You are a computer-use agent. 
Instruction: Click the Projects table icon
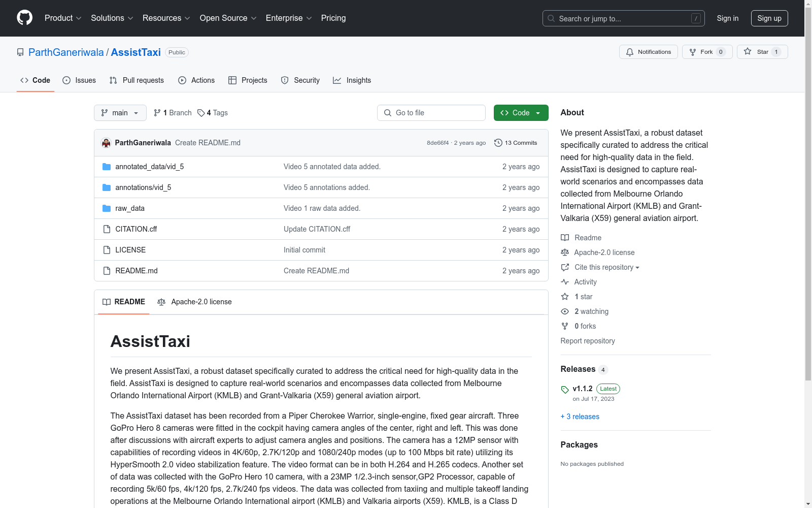pyautogui.click(x=232, y=80)
